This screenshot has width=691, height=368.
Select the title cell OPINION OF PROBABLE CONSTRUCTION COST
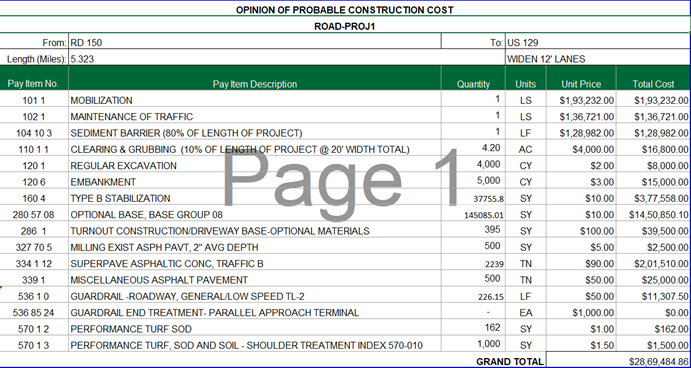coord(345,10)
